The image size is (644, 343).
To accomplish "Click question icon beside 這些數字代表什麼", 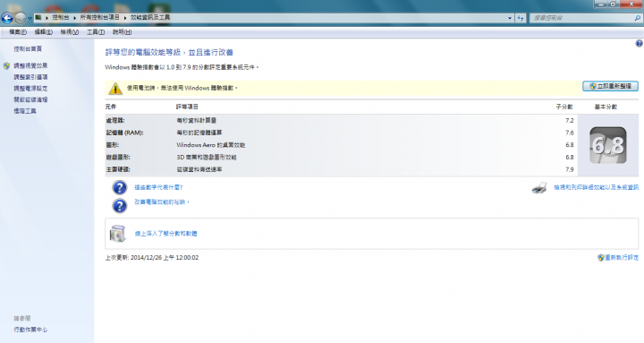I will pyautogui.click(x=120, y=187).
